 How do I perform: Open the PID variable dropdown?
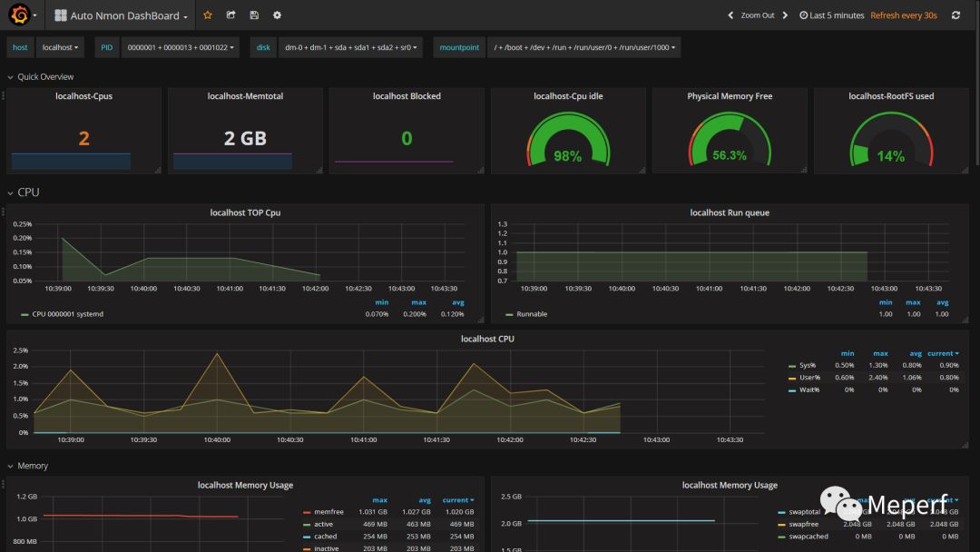point(181,47)
